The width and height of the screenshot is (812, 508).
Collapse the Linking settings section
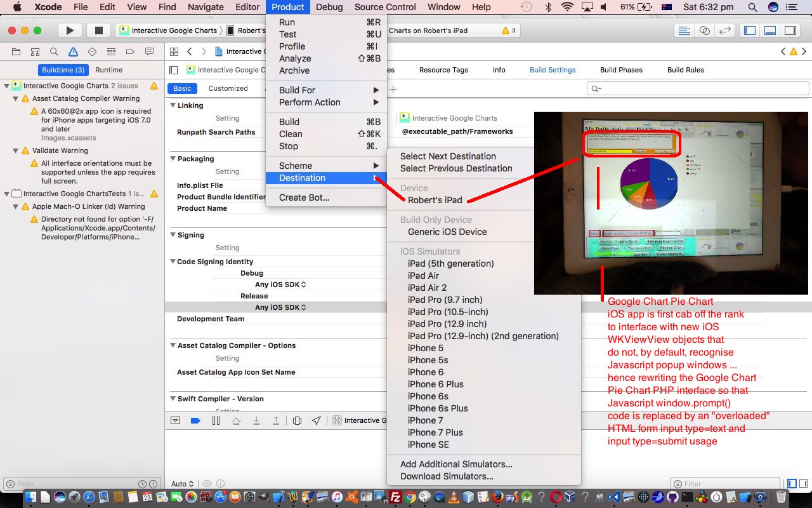(173, 105)
